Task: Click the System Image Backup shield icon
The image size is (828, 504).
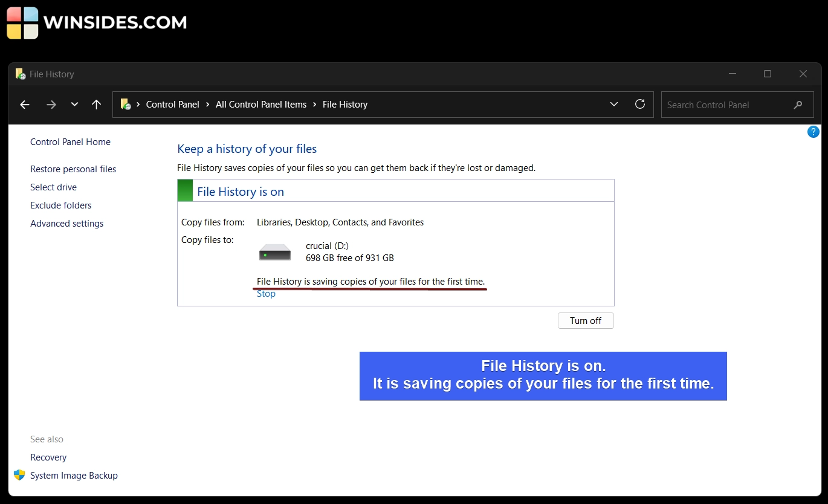Action: click(19, 475)
